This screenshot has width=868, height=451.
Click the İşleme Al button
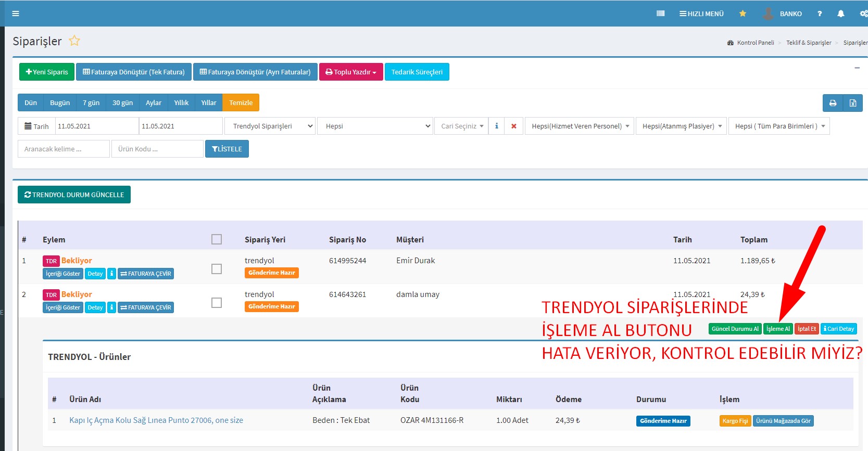coord(778,329)
